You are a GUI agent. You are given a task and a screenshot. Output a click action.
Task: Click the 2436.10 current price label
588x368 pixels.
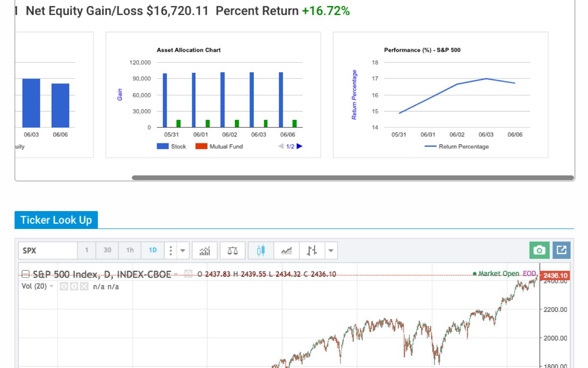point(555,276)
